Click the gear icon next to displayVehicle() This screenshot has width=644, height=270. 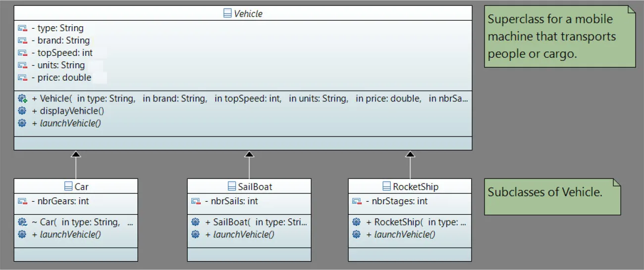tap(22, 111)
